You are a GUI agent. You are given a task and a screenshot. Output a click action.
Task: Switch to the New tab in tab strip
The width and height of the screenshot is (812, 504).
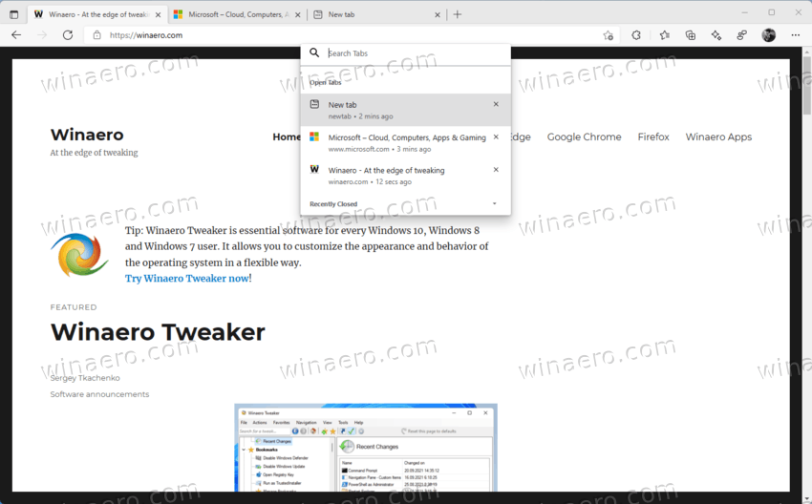coord(377,14)
